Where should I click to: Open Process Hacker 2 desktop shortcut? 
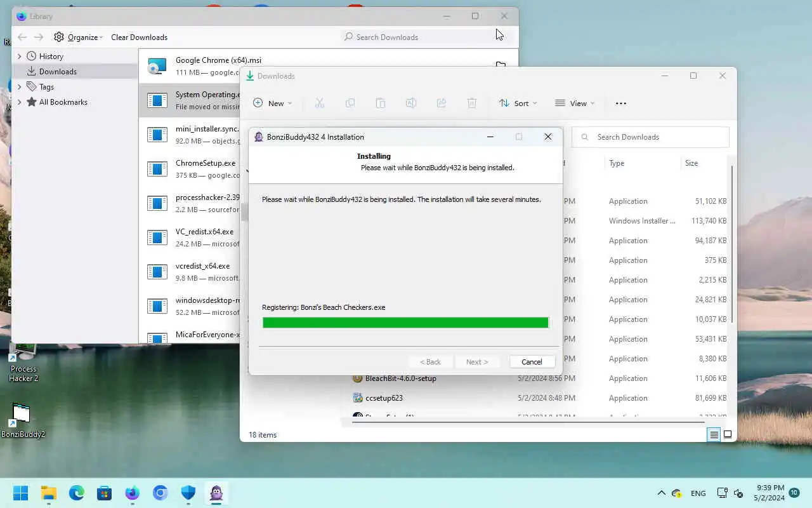[x=23, y=363]
